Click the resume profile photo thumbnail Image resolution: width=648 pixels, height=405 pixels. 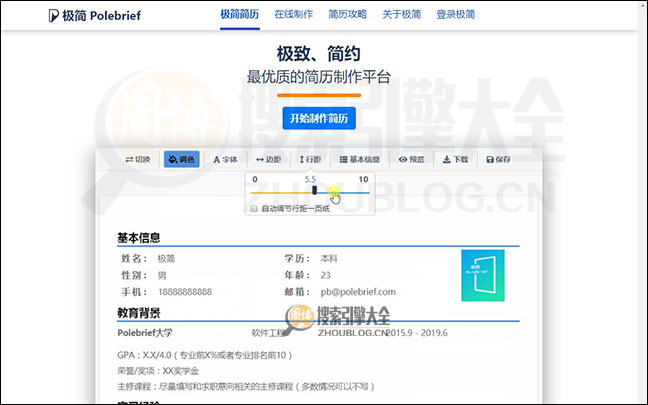[x=483, y=275]
